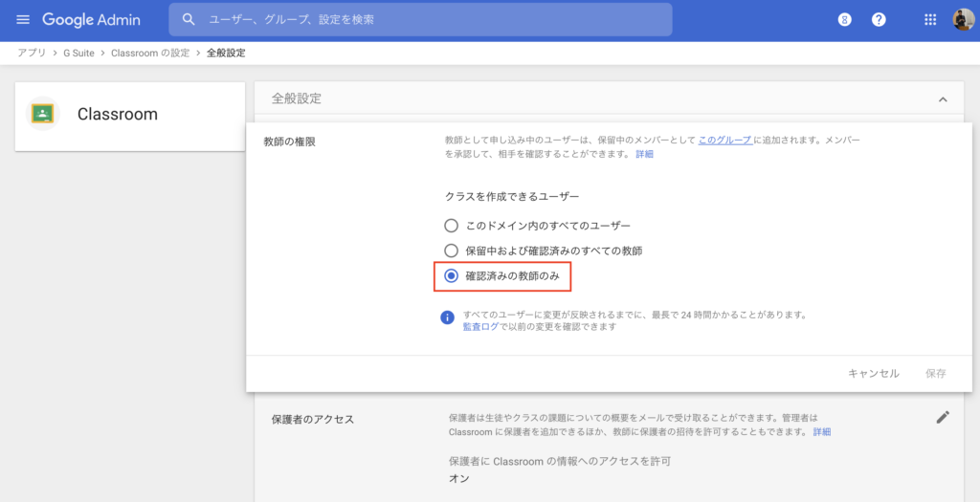Open the main hamburger menu
Viewport: 980px width, 502px height.
[x=23, y=19]
